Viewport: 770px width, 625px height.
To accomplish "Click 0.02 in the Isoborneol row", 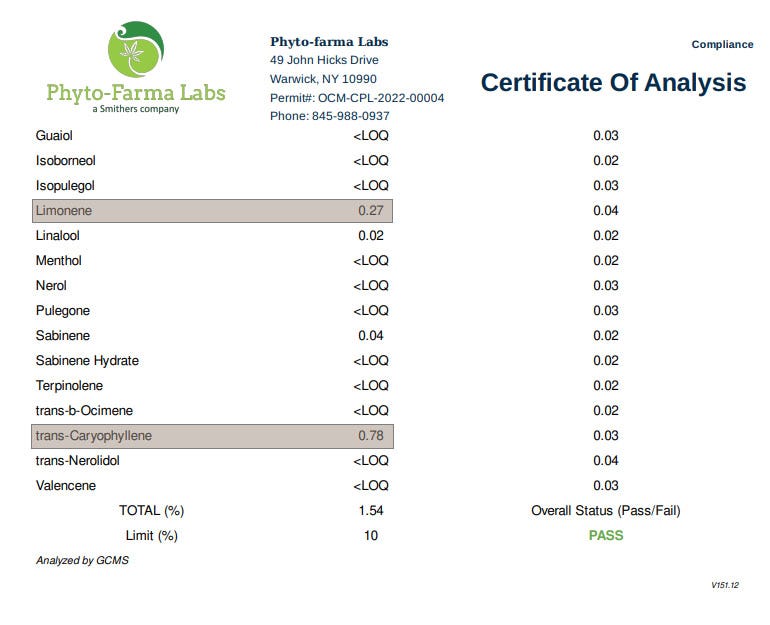I will tap(605, 161).
